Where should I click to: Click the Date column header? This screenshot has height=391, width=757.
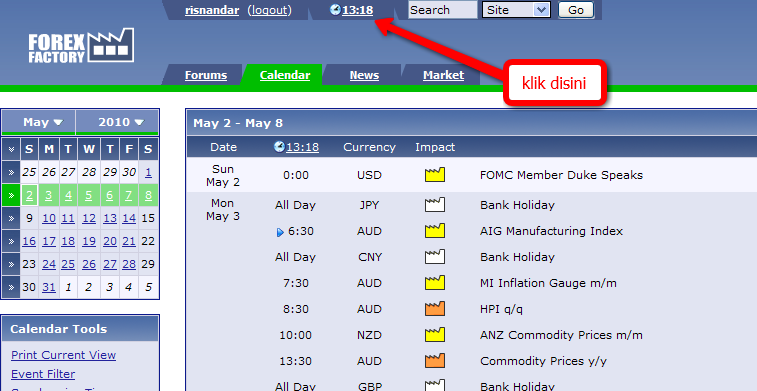point(224,147)
